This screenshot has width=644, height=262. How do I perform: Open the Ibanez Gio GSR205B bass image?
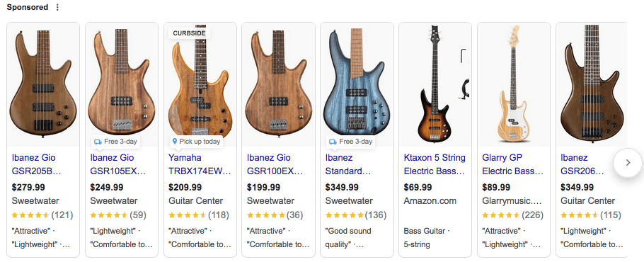pyautogui.click(x=43, y=84)
